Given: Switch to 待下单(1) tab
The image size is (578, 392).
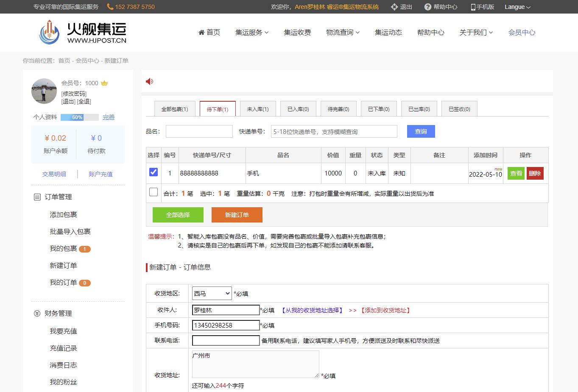Looking at the screenshot, I should pos(218,109).
